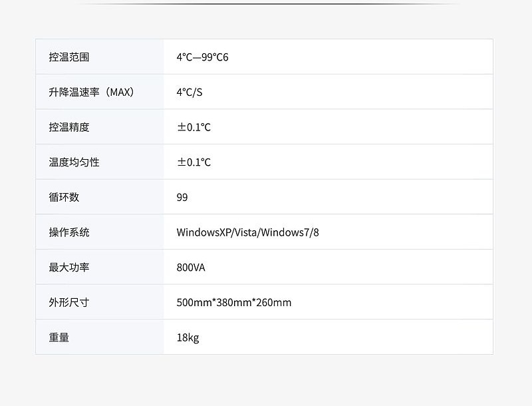532x406 pixels.
Task: Click the 最大功率 label cell
Action: tap(69, 268)
